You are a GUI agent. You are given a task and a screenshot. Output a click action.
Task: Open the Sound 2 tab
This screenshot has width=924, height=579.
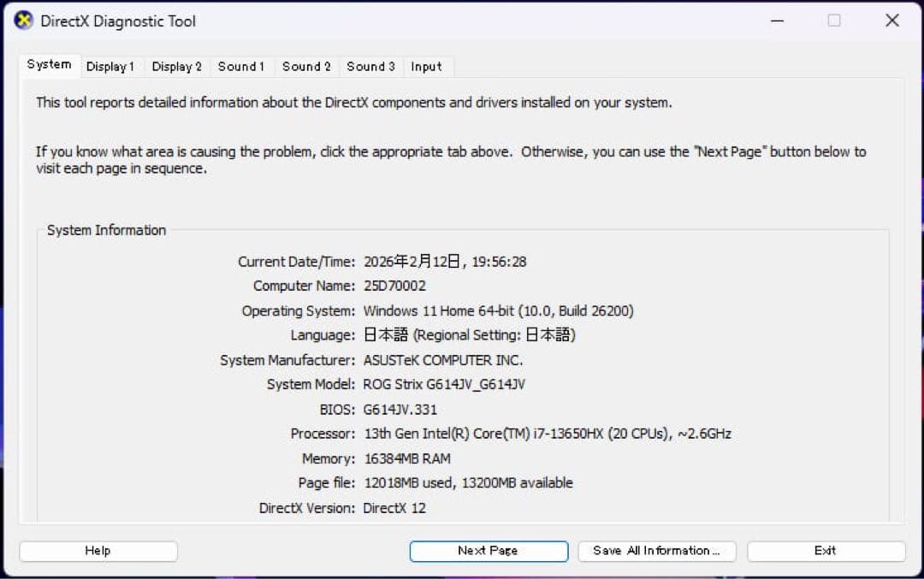tap(305, 66)
